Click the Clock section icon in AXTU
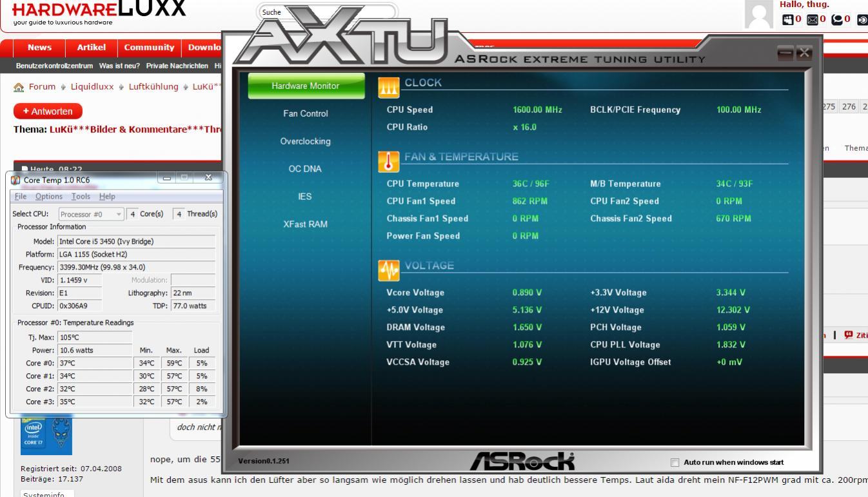Screen dimensions: 868x497 point(388,87)
